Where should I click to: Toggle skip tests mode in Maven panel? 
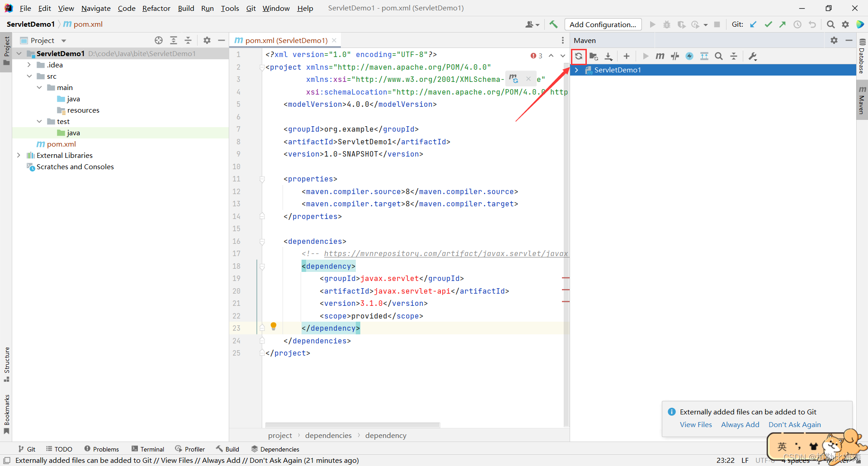coord(675,56)
